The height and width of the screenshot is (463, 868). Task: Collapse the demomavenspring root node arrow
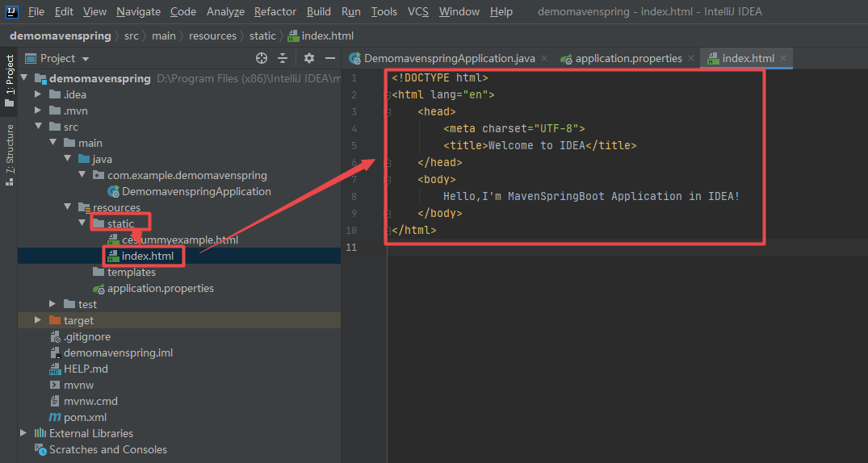[23, 78]
